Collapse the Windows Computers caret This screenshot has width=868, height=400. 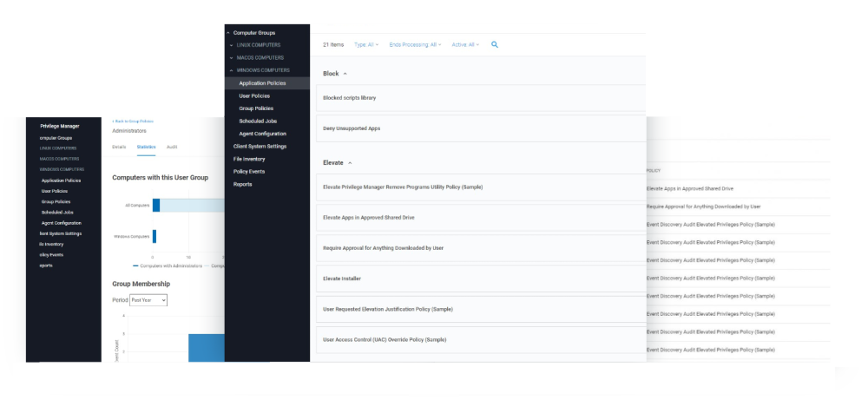(x=231, y=70)
